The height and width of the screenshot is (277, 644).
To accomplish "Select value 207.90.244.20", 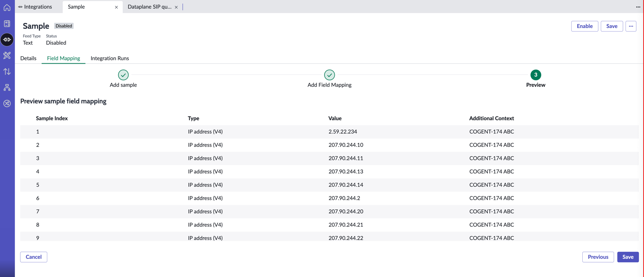I will tap(346, 212).
